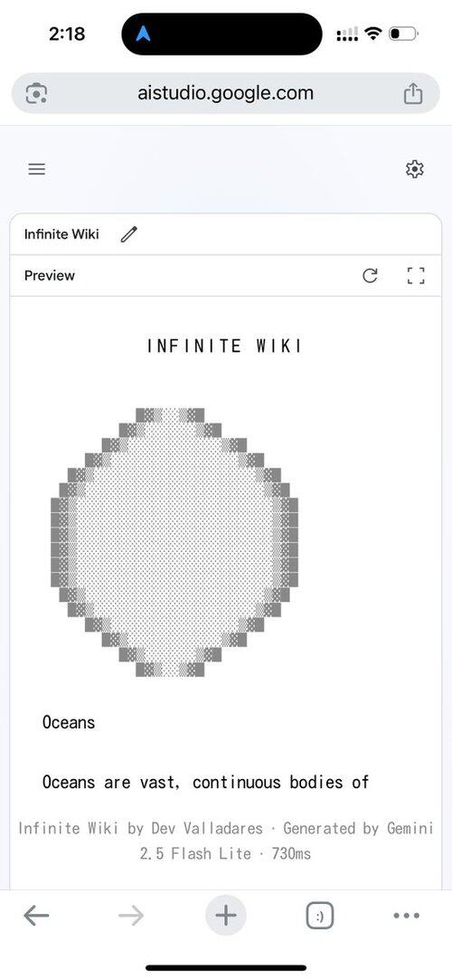Screen dimensions: 452x980
Task: Go back to the previous page
Action: (36, 917)
